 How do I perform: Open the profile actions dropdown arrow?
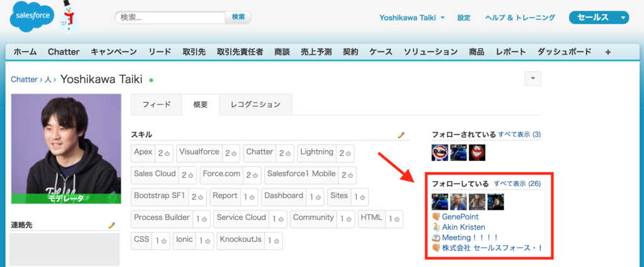[x=533, y=79]
